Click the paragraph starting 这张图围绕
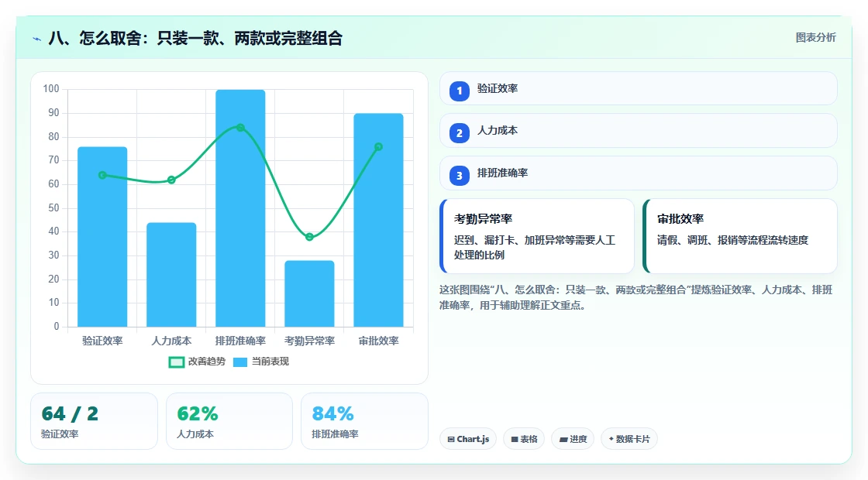 point(636,297)
